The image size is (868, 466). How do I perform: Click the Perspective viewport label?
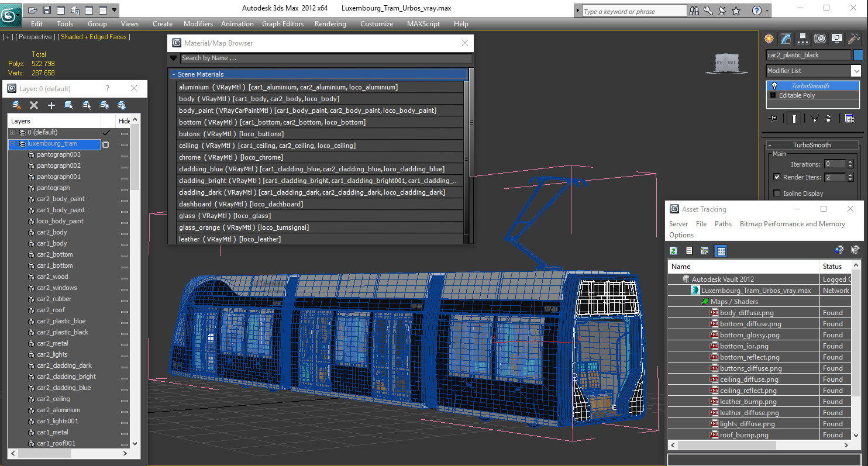(x=36, y=37)
